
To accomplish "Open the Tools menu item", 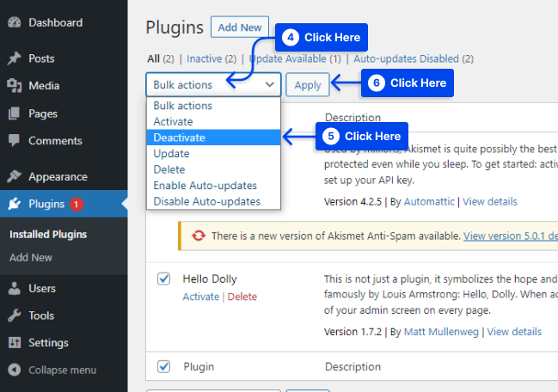I will 64,315.
